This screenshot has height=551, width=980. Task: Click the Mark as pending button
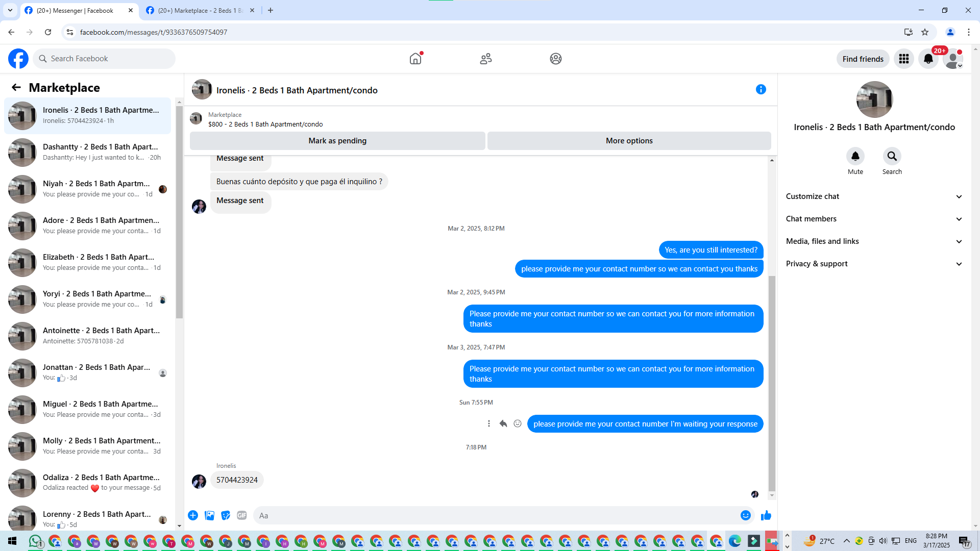(337, 141)
